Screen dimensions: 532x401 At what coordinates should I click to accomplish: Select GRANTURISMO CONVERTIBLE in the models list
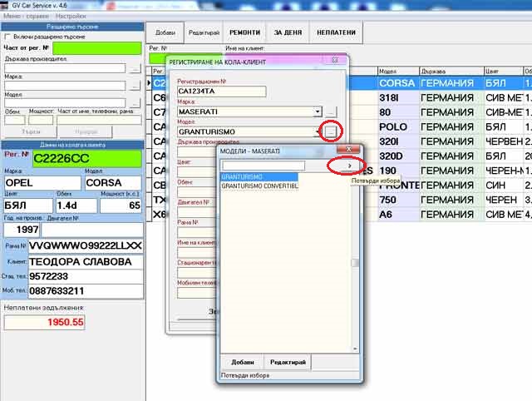coord(259,186)
